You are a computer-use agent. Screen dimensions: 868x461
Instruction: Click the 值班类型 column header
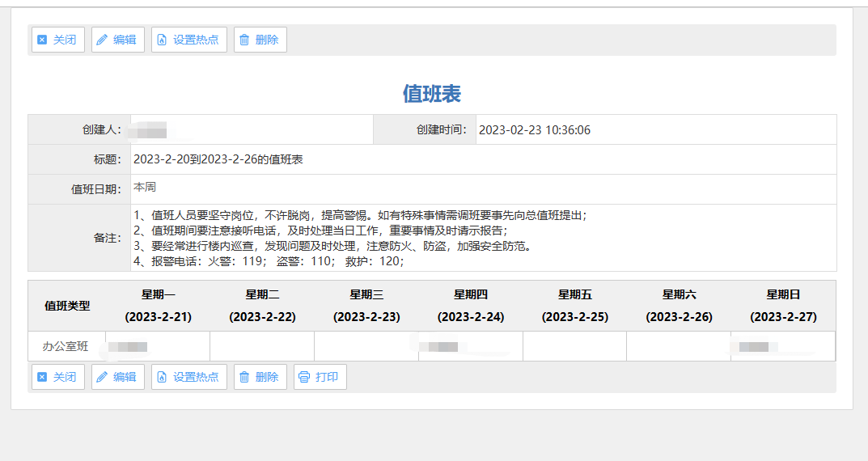(67, 306)
